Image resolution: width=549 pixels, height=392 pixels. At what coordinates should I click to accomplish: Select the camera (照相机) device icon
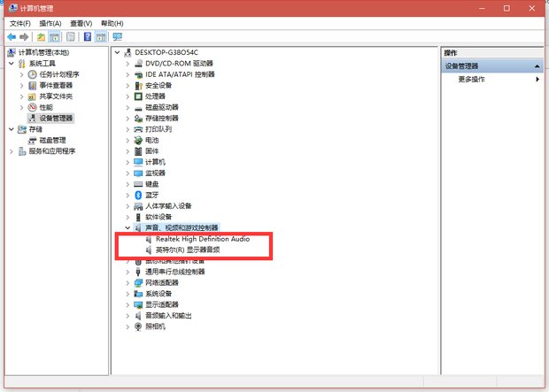click(x=138, y=326)
